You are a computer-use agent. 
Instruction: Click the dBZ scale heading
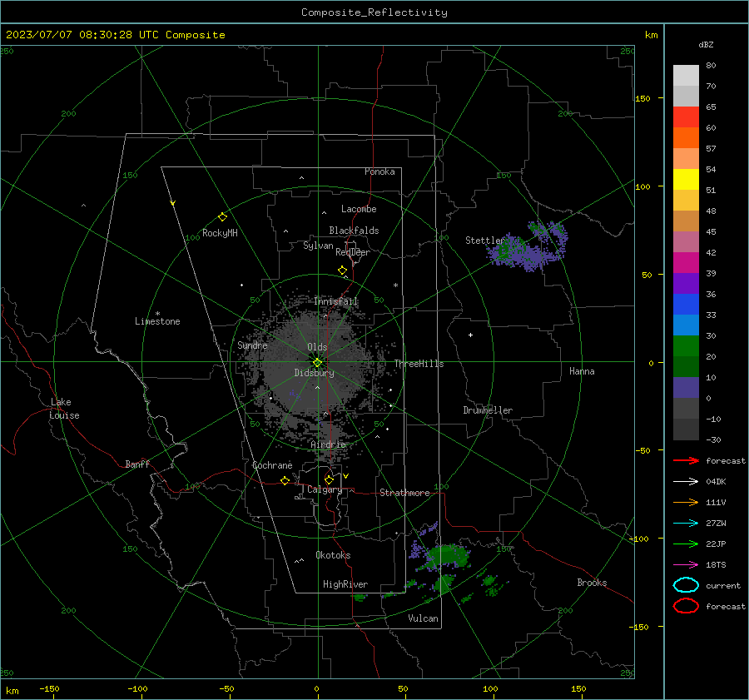(x=706, y=44)
